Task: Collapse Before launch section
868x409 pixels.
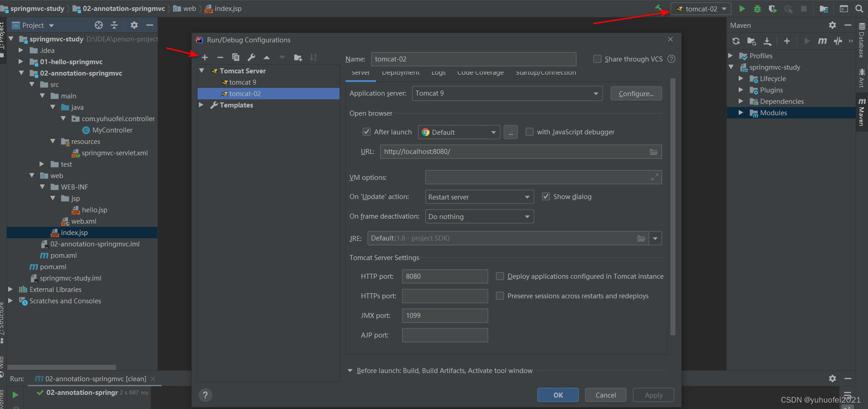Action: pos(350,370)
